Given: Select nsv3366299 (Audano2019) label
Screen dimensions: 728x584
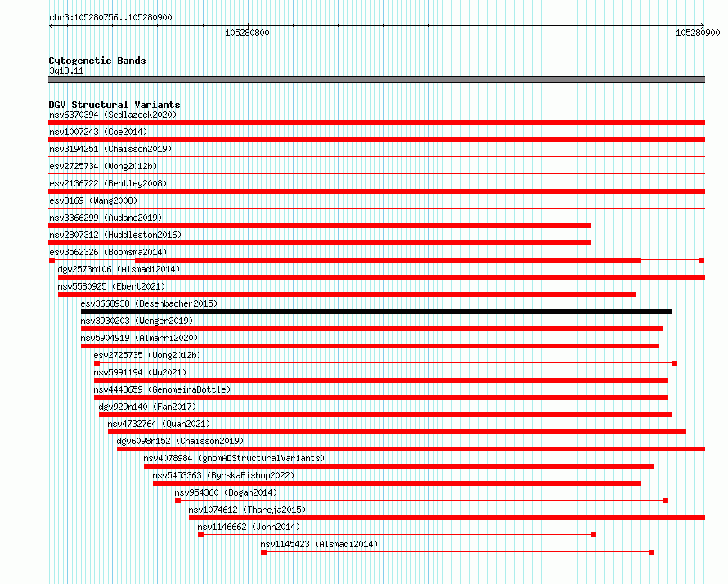Looking at the screenshot, I should 106,218.
